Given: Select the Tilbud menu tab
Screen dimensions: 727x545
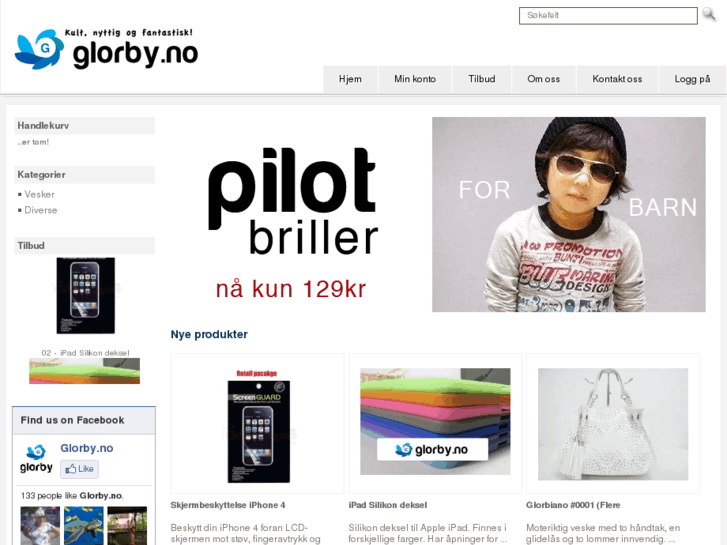Looking at the screenshot, I should (482, 79).
